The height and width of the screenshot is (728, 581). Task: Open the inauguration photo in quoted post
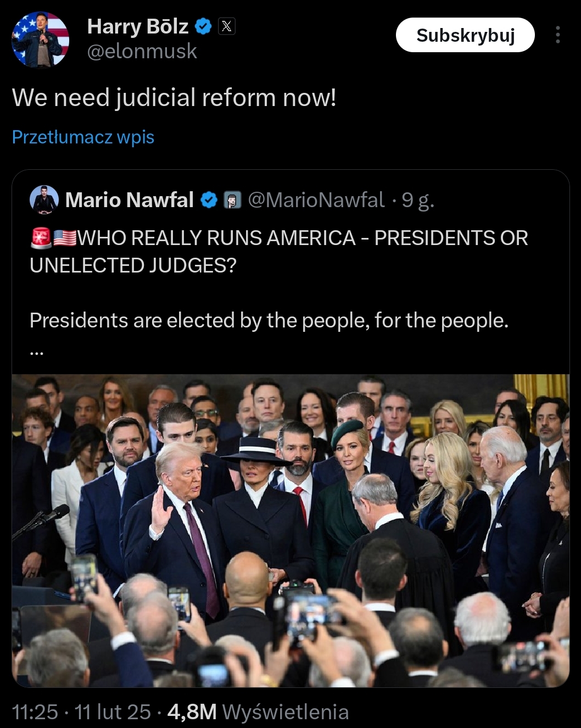tap(290, 531)
